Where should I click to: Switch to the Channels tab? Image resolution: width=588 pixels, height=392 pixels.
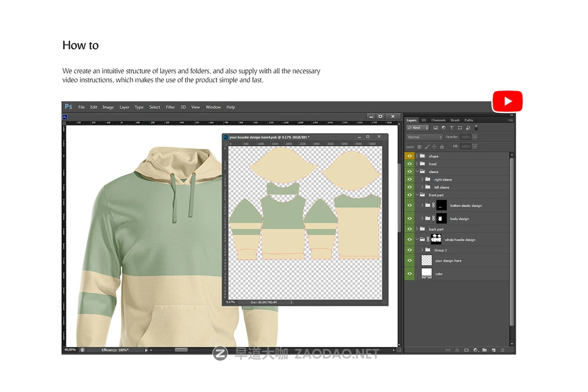coord(438,120)
